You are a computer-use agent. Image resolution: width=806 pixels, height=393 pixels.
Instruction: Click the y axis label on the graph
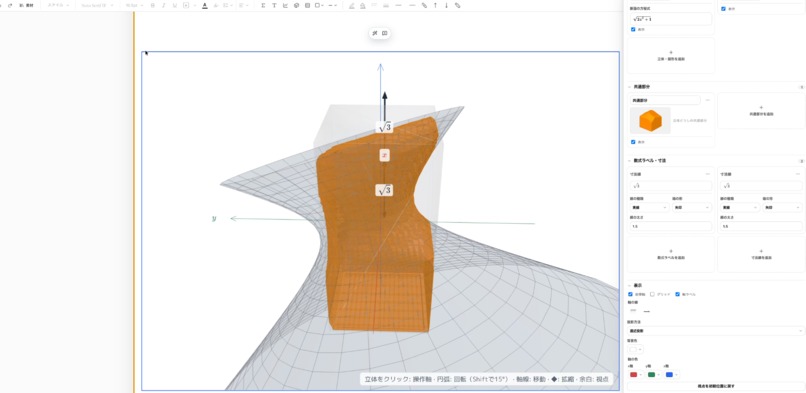(214, 218)
